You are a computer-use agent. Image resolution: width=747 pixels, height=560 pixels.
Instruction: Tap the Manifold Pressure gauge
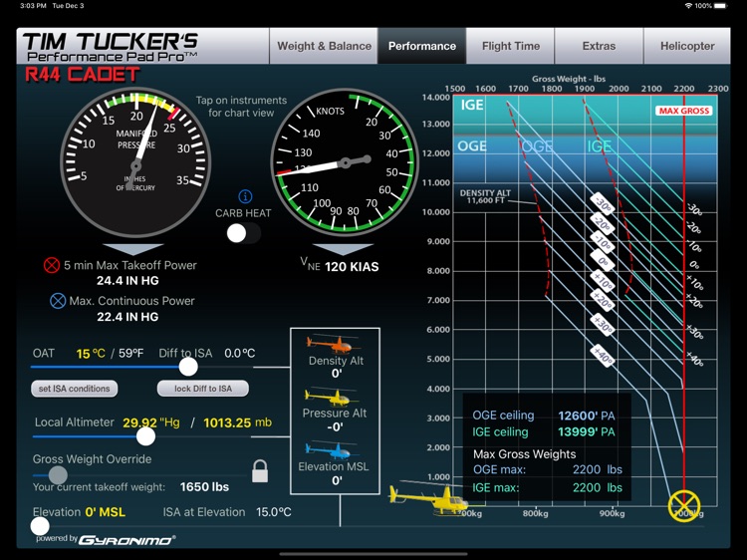tap(135, 162)
